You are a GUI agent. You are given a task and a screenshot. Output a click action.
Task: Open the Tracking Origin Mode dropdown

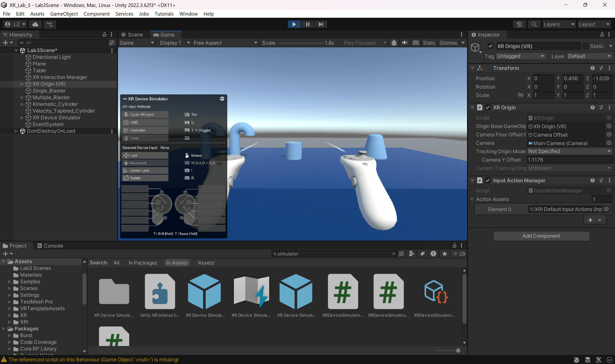tap(569, 151)
